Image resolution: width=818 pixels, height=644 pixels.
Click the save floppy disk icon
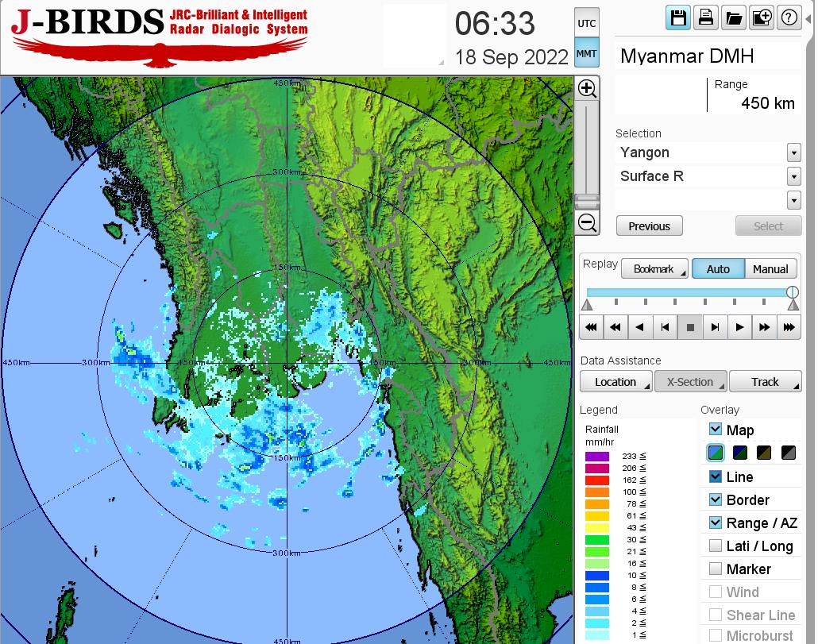678,18
